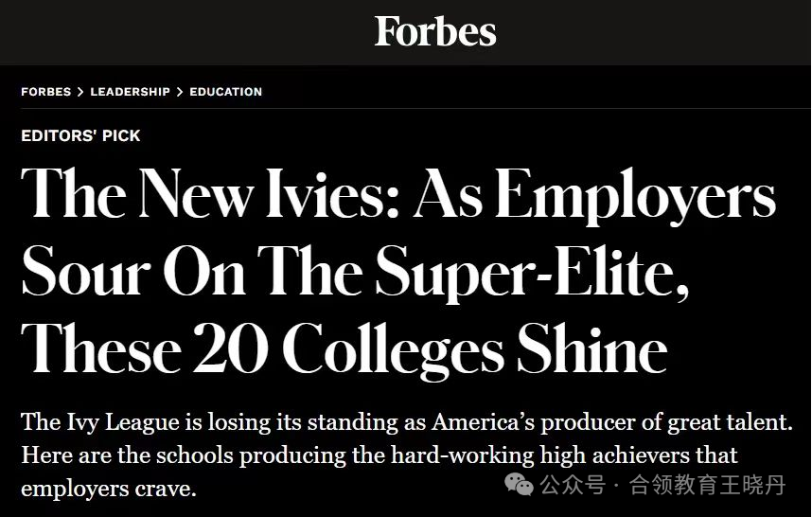Viewport: 812px width, 517px height.
Task: Open the FORBES breadcrumb link
Action: click(x=46, y=92)
